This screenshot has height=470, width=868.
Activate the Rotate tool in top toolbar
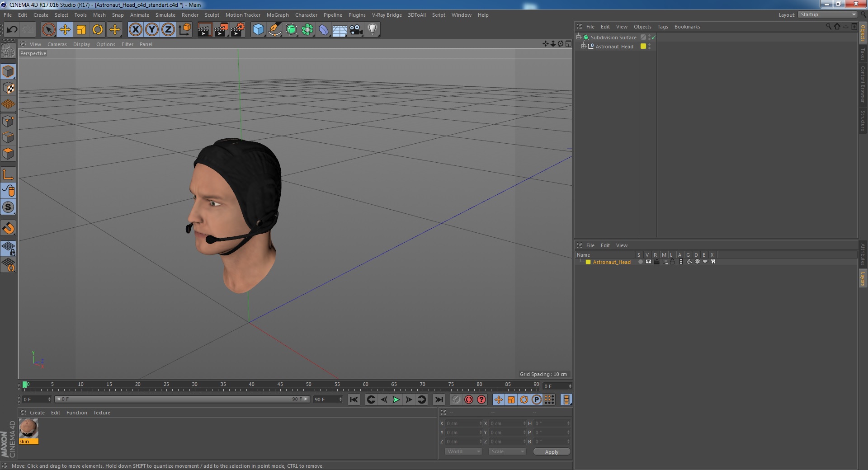coord(98,30)
